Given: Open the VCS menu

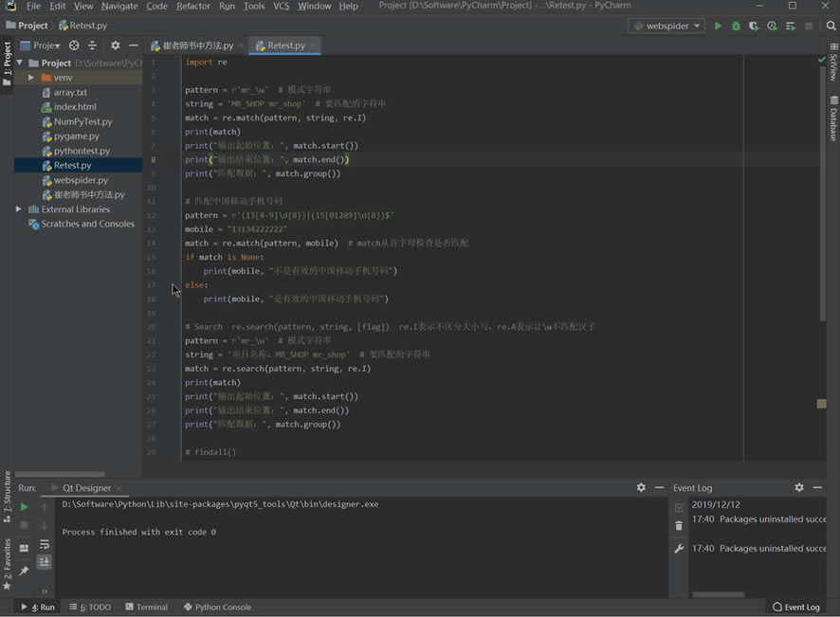Looking at the screenshot, I should [282, 6].
